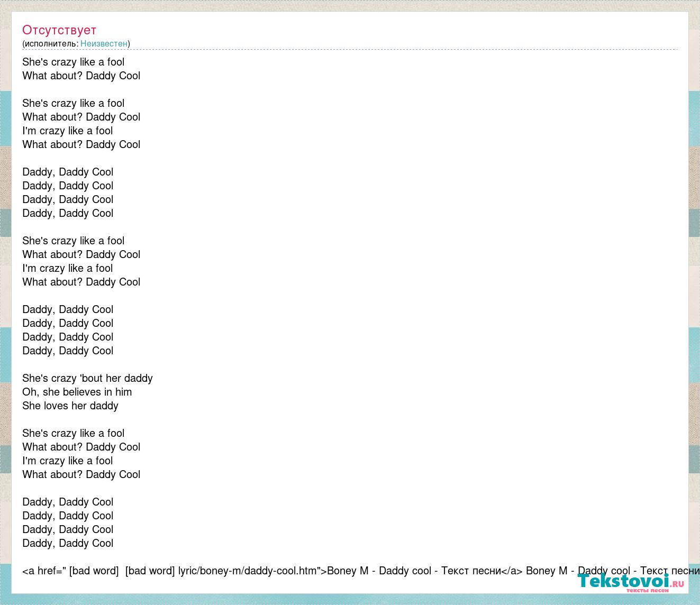This screenshot has width=700, height=605.
Task: Open the artist link 'Неизвестен'
Action: point(104,43)
